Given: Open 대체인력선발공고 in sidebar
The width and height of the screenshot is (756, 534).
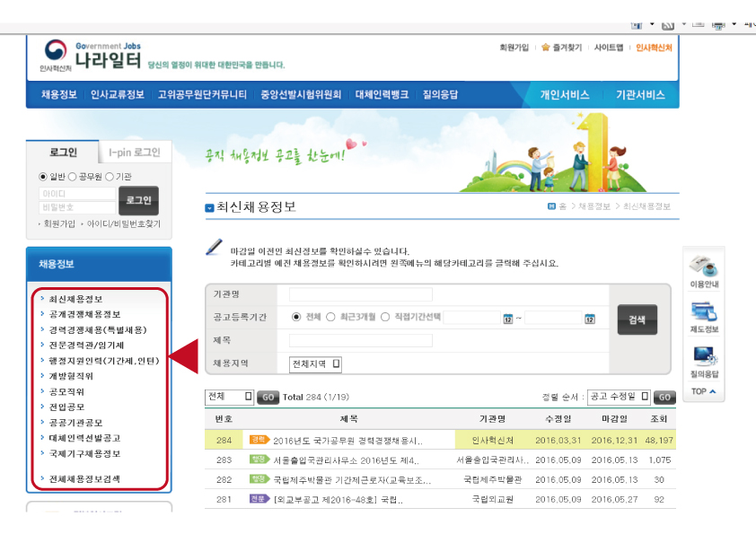Looking at the screenshot, I should click(x=84, y=438).
